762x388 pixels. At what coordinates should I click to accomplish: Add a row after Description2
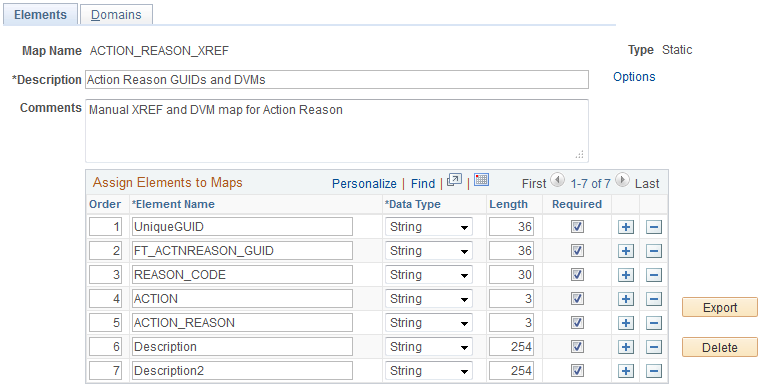(x=626, y=371)
